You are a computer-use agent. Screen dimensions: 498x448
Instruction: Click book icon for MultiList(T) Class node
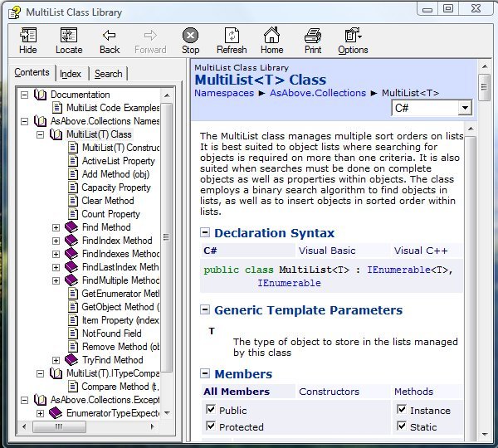click(x=56, y=134)
